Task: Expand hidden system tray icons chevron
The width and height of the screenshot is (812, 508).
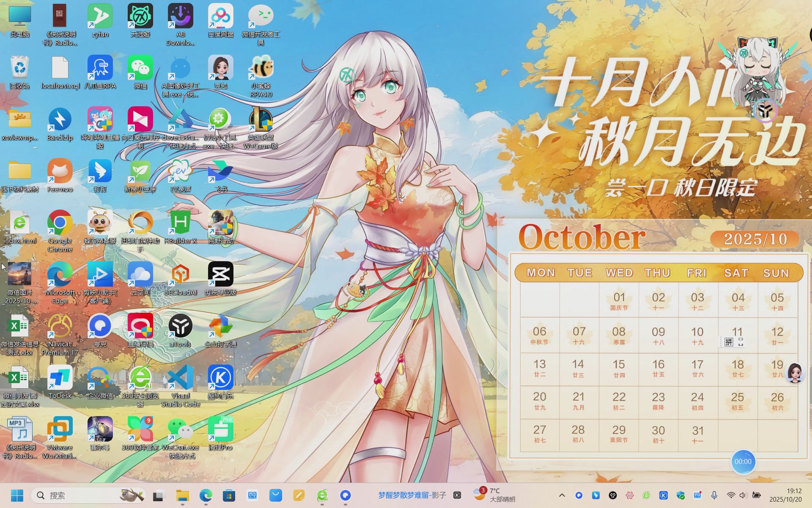Action: click(562, 495)
